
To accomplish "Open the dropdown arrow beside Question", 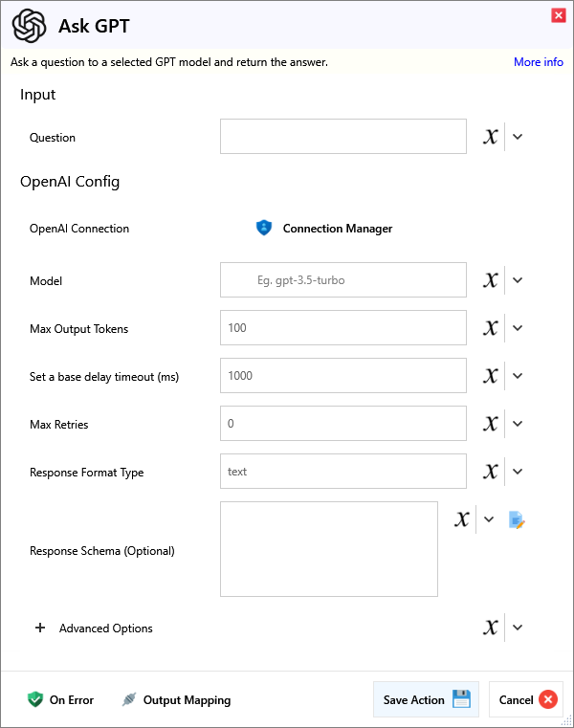I will coord(518,137).
